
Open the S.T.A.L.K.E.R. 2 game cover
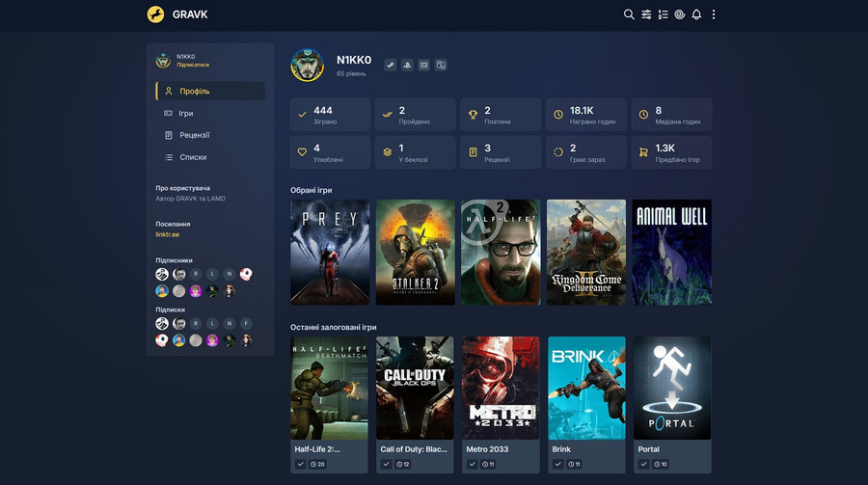click(415, 252)
